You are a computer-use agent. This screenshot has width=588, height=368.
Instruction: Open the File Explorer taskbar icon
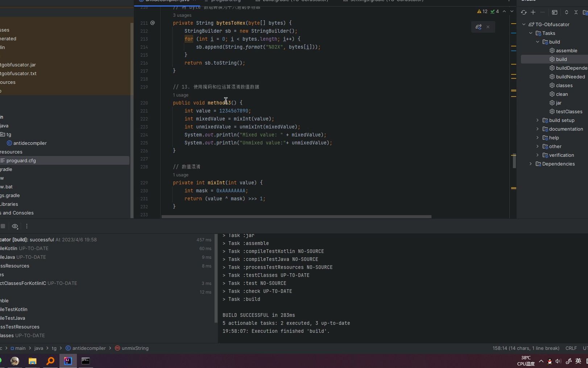point(33,361)
